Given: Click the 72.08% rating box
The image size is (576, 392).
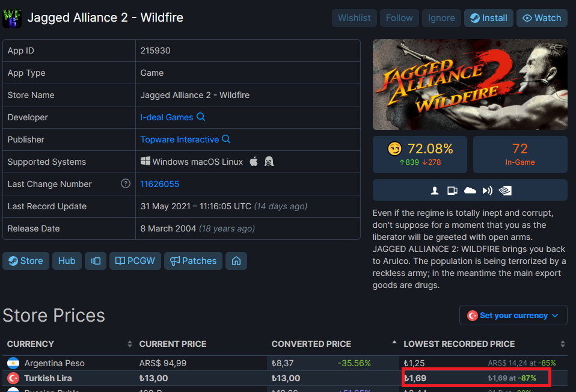Looking at the screenshot, I should pos(420,155).
